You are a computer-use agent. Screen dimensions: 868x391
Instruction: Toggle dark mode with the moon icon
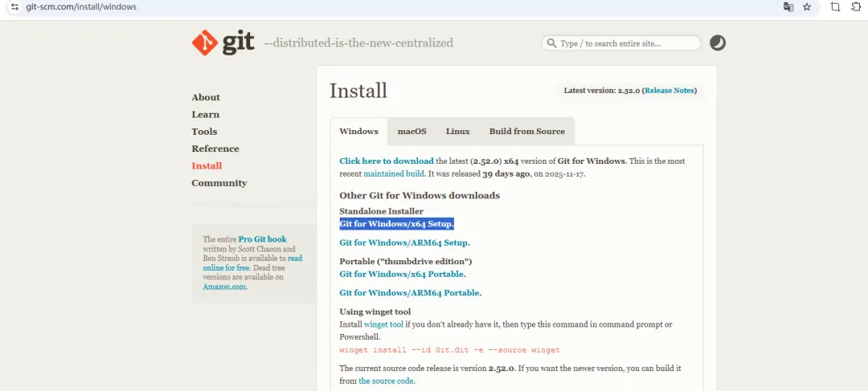718,43
